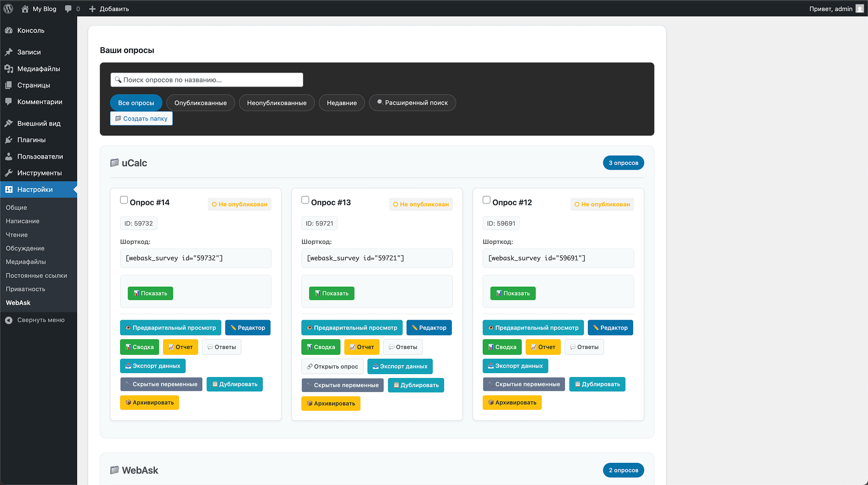Click the shortcode field for survey 59691
The height and width of the screenshot is (485, 868).
(x=558, y=258)
